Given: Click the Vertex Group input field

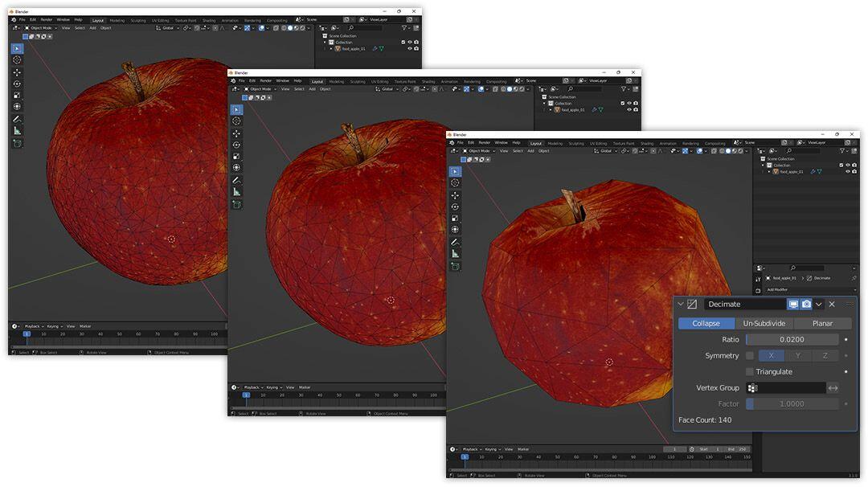Looking at the screenshot, I should click(792, 388).
